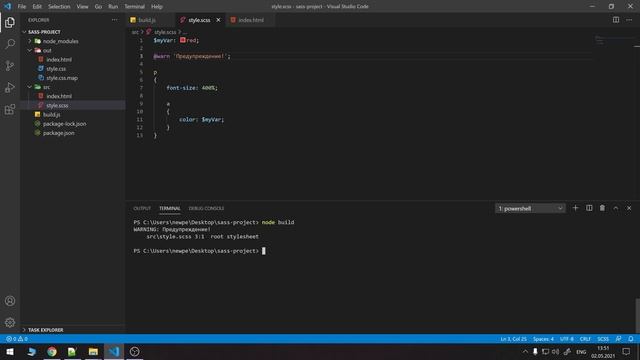
Task: Maximize the terminal panel size
Action: click(x=616, y=208)
